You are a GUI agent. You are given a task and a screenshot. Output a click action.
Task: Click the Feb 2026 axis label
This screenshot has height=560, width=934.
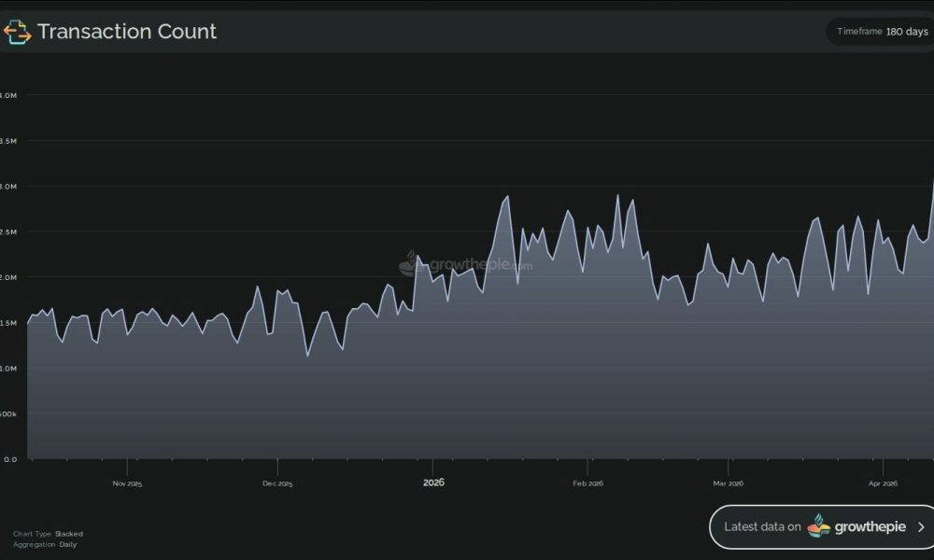[x=587, y=483]
